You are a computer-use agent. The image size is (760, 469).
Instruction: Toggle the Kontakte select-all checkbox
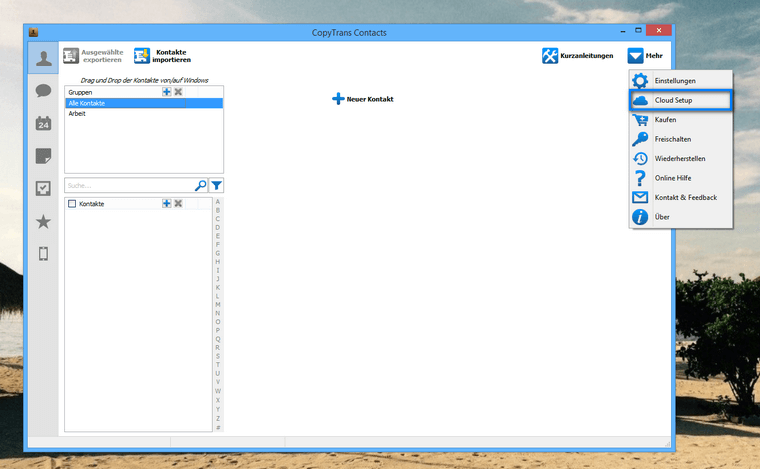click(x=72, y=203)
